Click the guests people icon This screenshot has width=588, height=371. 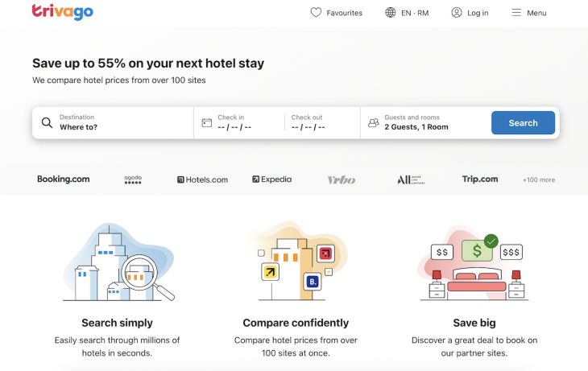pos(373,123)
